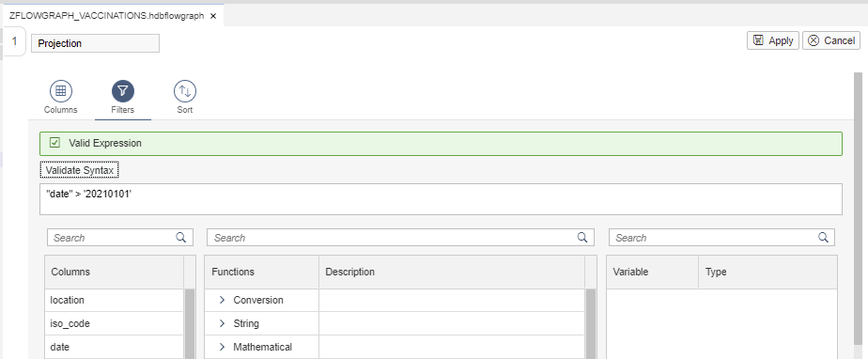Click the Columns list vertical scrollbar

click(190, 323)
